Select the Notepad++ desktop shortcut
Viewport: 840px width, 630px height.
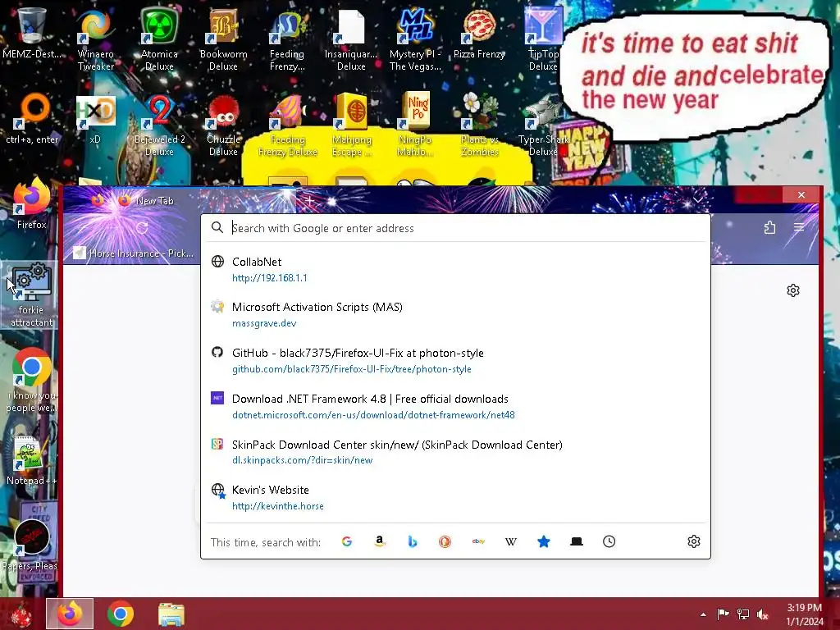coord(31,461)
